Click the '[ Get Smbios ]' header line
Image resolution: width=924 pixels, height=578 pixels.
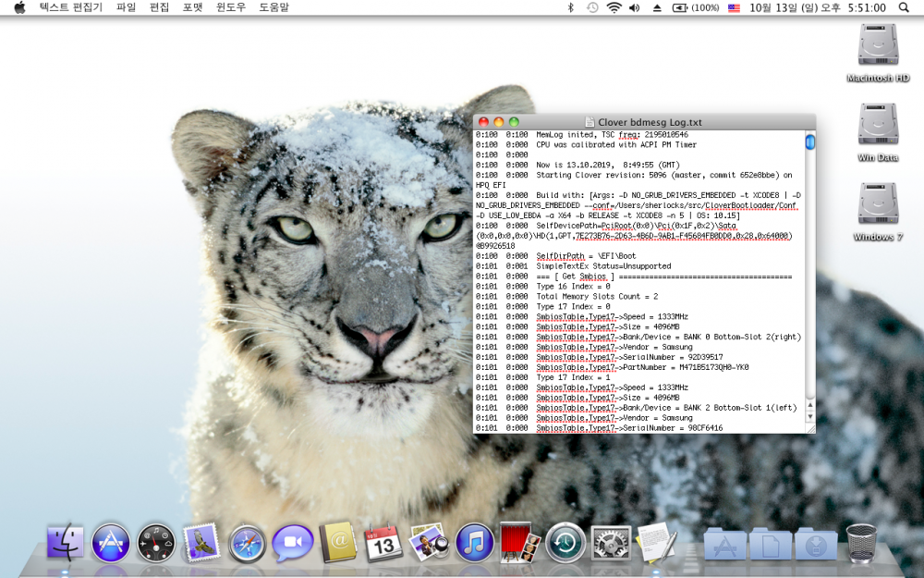[664, 276]
